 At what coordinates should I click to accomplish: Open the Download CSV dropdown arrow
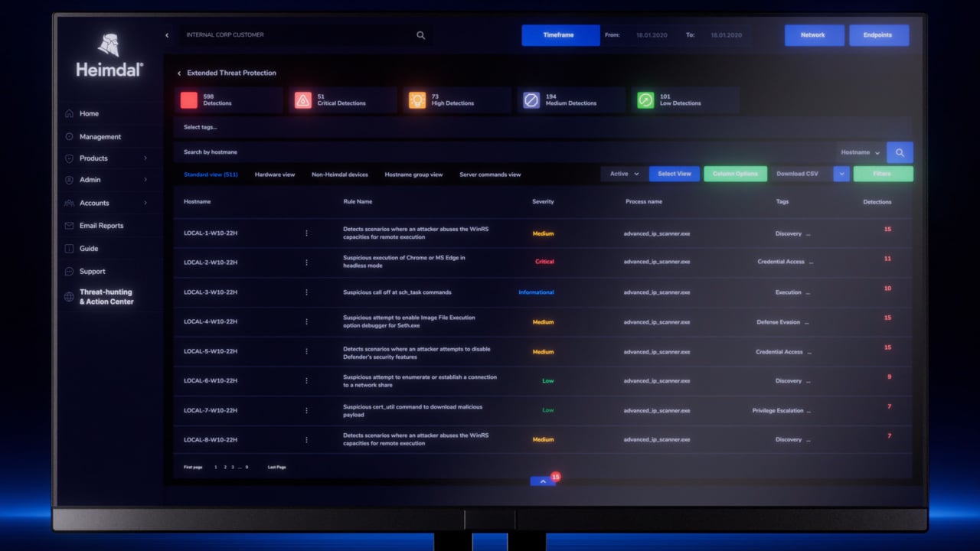841,174
